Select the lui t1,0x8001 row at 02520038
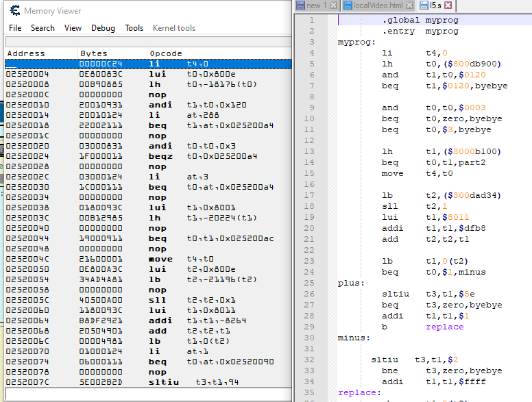532x402 pixels. pyautogui.click(x=148, y=208)
